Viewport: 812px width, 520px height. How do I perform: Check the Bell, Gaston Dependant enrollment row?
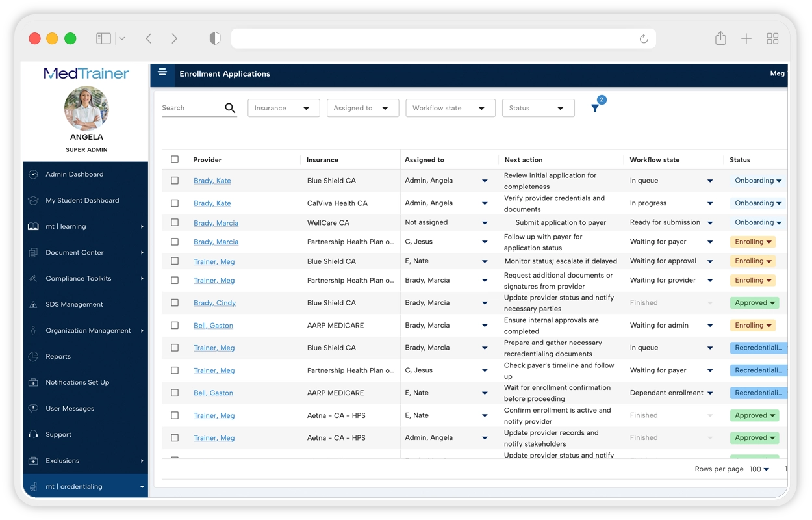pyautogui.click(x=175, y=393)
